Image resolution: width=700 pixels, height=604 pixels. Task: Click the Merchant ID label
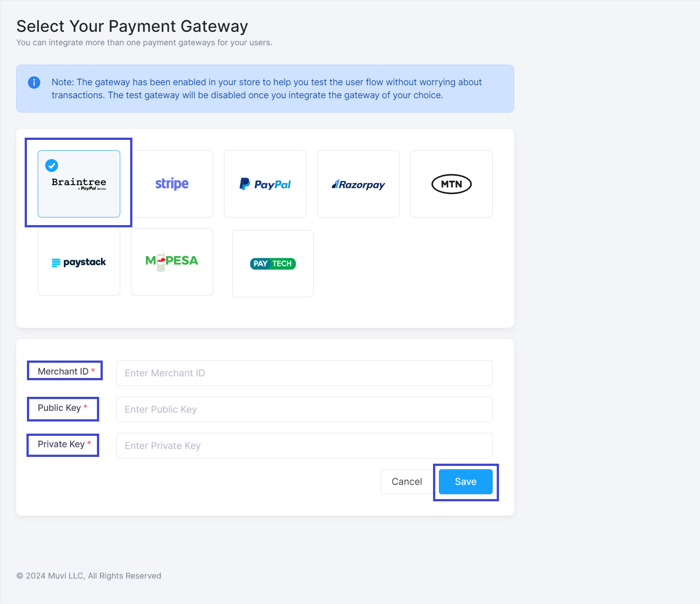(x=63, y=371)
